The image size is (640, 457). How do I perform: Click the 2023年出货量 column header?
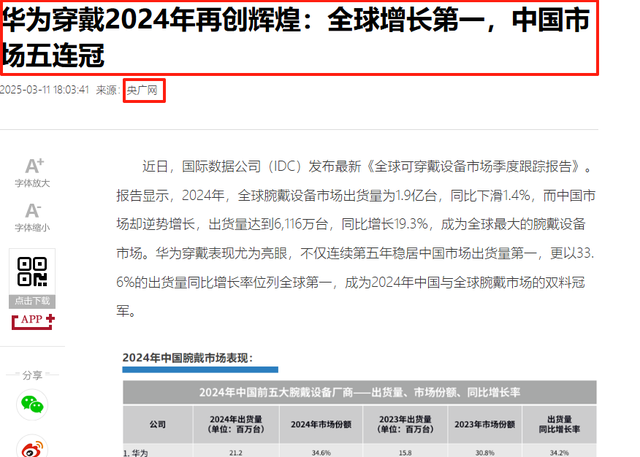405,424
